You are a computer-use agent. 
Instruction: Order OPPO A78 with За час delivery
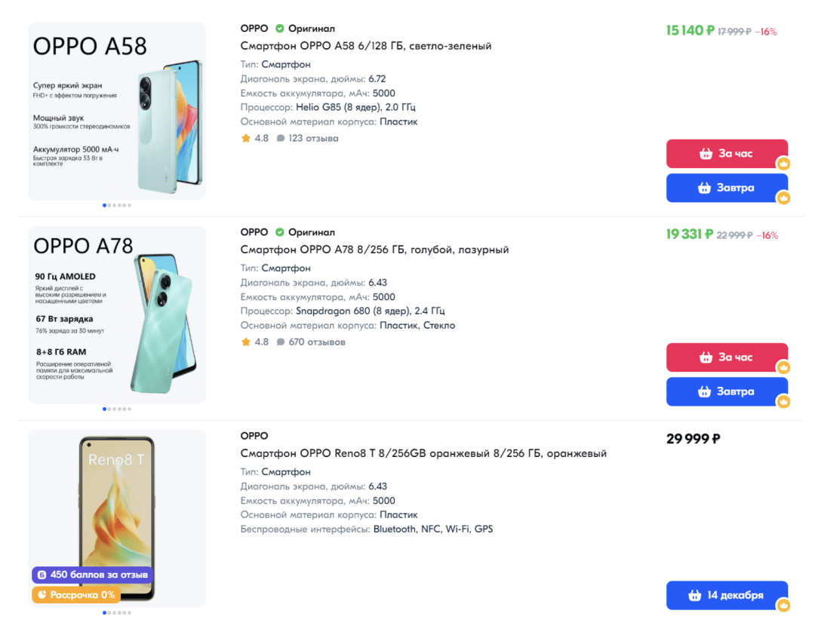click(x=726, y=357)
